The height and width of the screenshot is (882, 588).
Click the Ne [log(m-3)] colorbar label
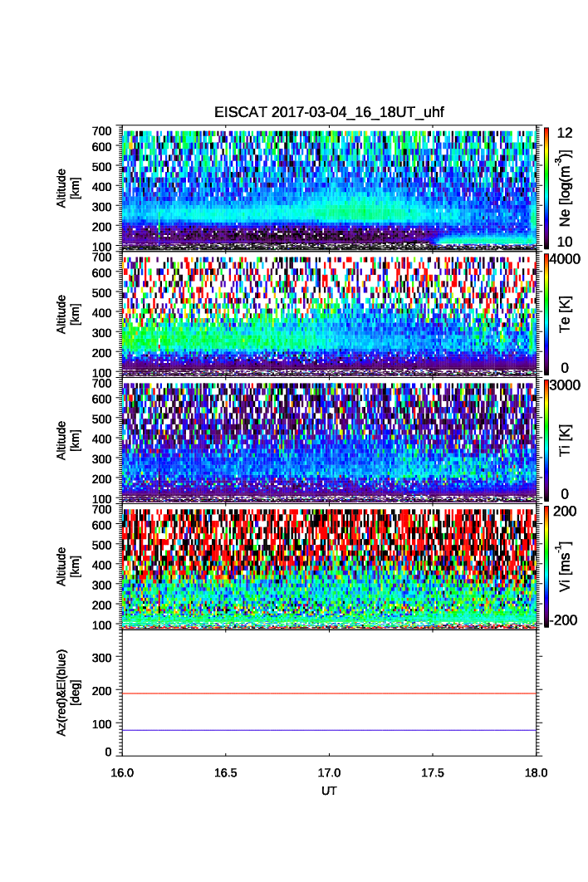566,189
